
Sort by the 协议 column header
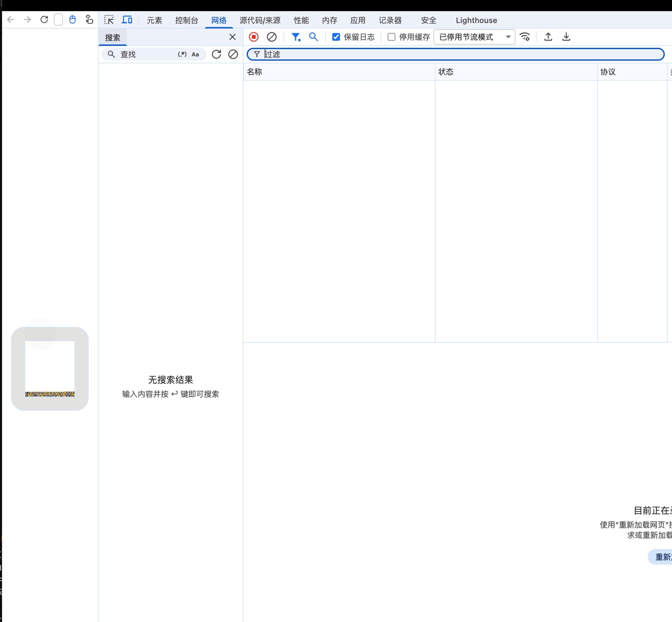point(632,72)
